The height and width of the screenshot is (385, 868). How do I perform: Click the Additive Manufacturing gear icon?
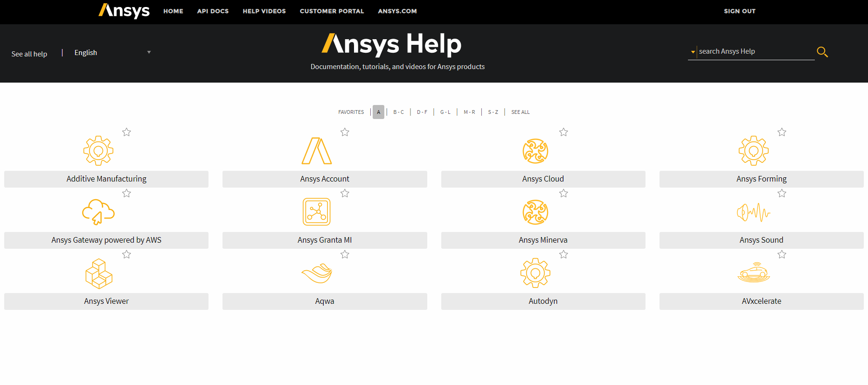tap(98, 151)
